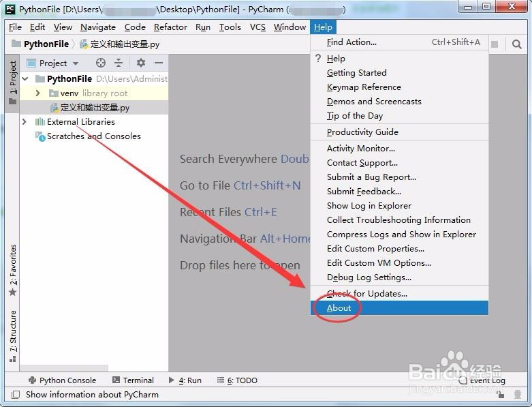The image size is (532, 407).
Task: Close the open Help menu header
Action: (x=323, y=27)
